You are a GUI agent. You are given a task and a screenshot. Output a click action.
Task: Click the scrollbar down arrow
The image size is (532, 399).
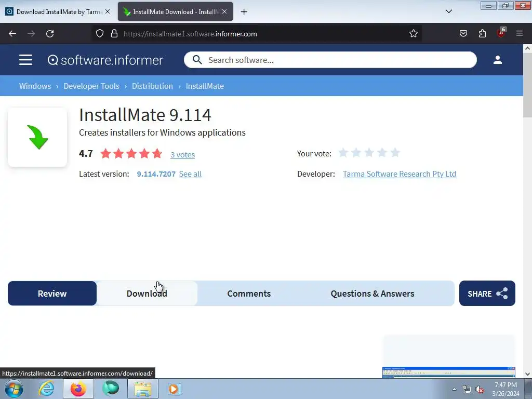(x=527, y=374)
